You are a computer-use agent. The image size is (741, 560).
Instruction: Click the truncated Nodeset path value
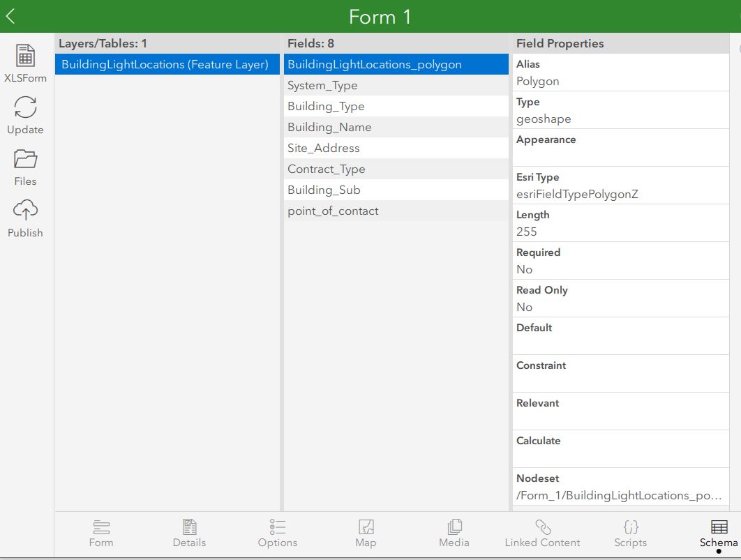620,495
